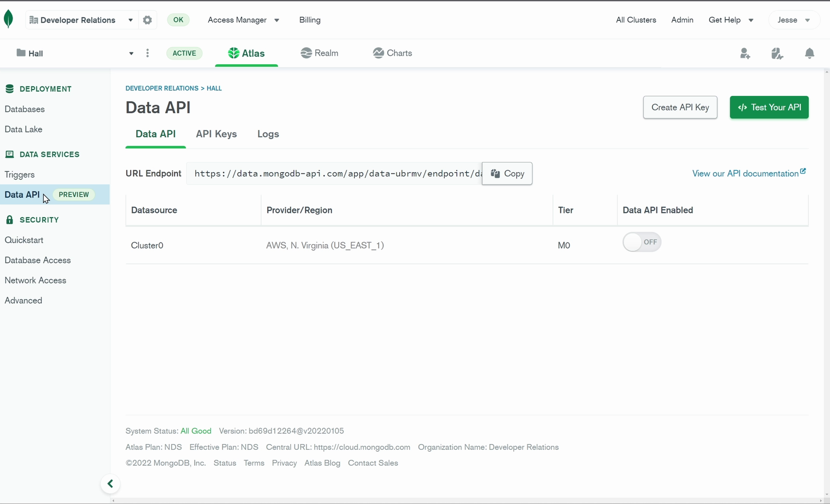Expand the Access Manager menu
Viewport: 830px width, 504px height.
click(x=243, y=20)
